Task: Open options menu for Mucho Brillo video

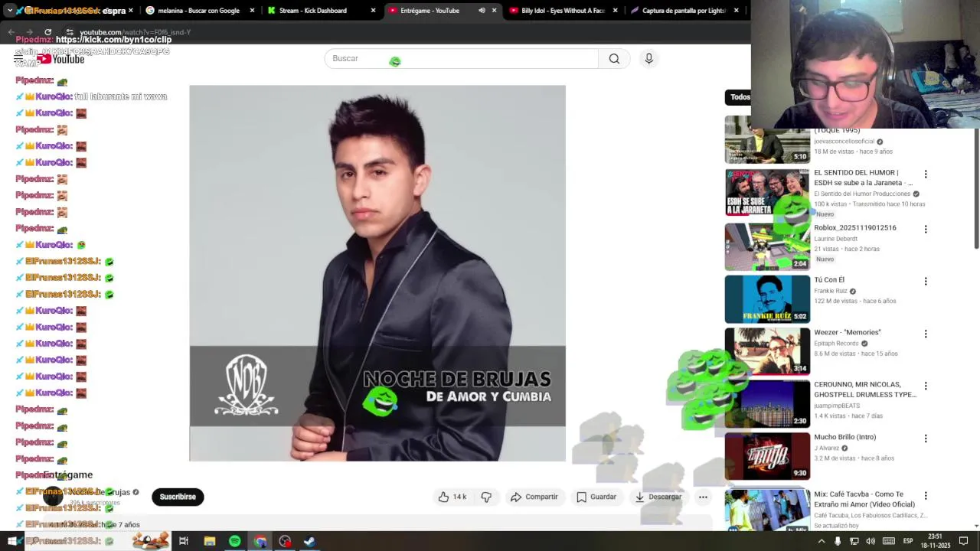Action: [x=926, y=439]
